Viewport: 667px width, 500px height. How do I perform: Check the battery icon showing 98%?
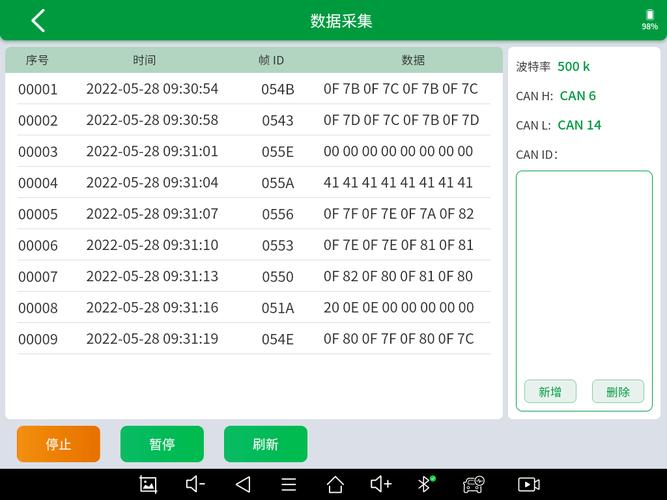650,15
